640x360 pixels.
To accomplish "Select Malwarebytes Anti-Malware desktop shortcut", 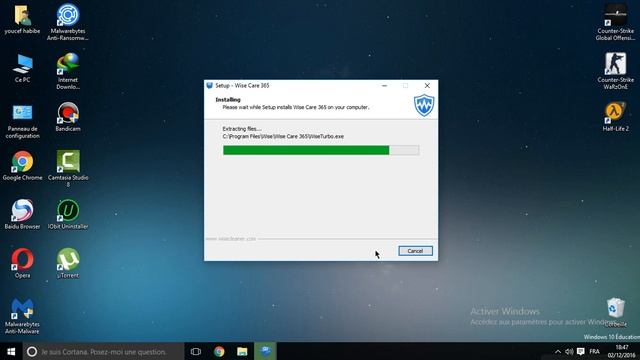I will 22,316.
